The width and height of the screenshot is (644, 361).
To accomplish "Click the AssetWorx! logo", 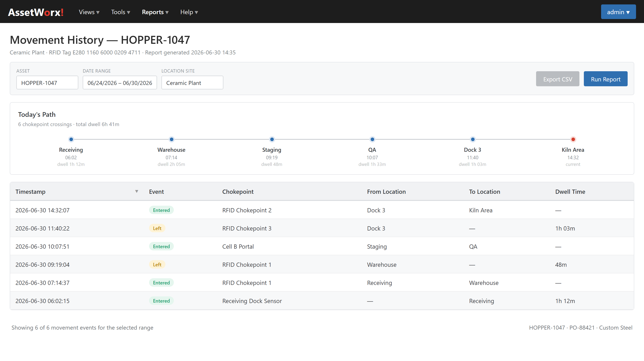I will click(36, 12).
